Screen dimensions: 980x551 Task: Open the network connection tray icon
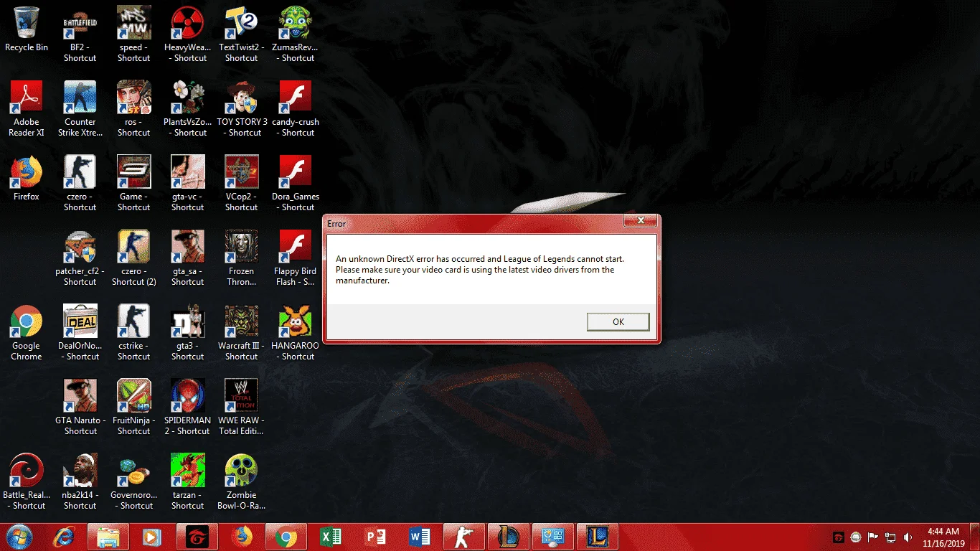890,537
